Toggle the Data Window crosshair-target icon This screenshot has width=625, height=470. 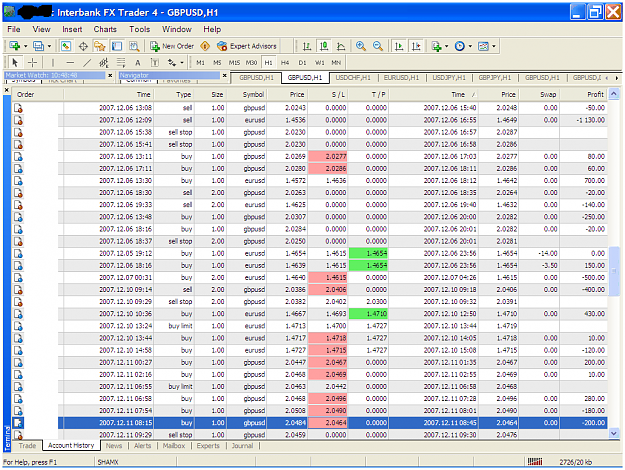[83, 46]
